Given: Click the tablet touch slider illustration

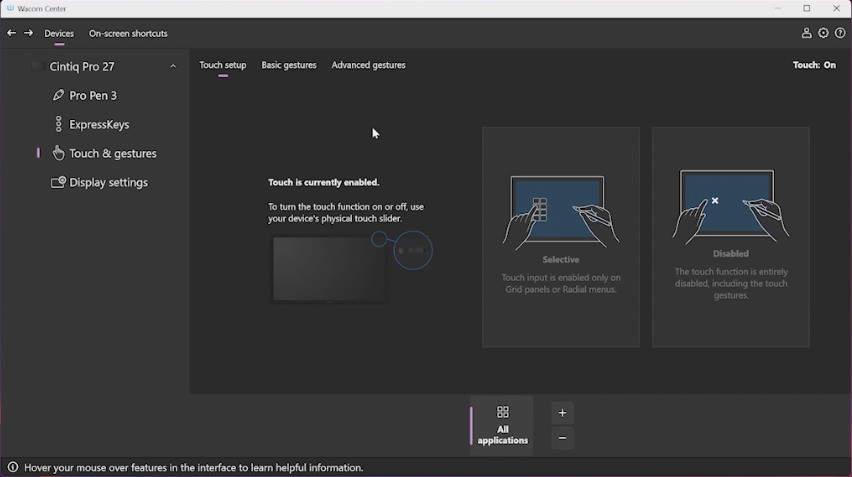Looking at the screenshot, I should tap(352, 267).
